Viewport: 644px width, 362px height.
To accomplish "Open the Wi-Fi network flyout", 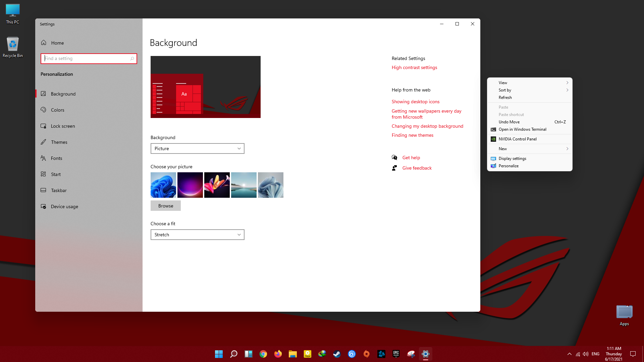I will pos(578,354).
